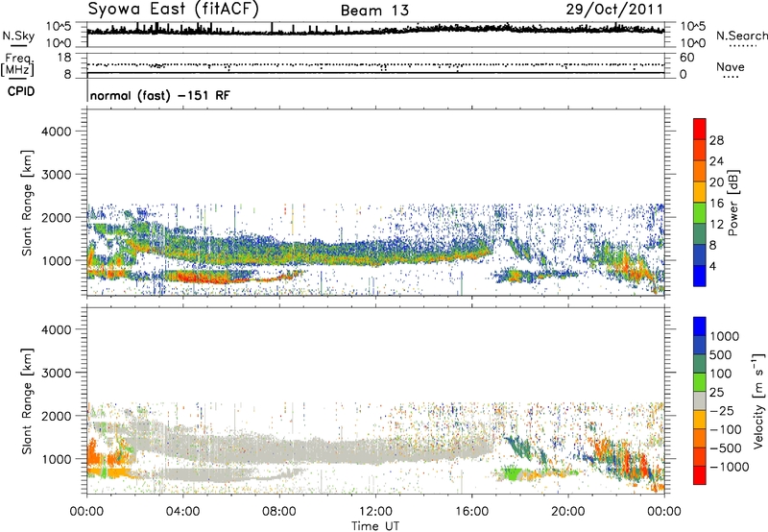Image resolution: width=768 pixels, height=532 pixels.
Task: Select the teal 100–500 Velocity swatch
Action: pyautogui.click(x=700, y=364)
